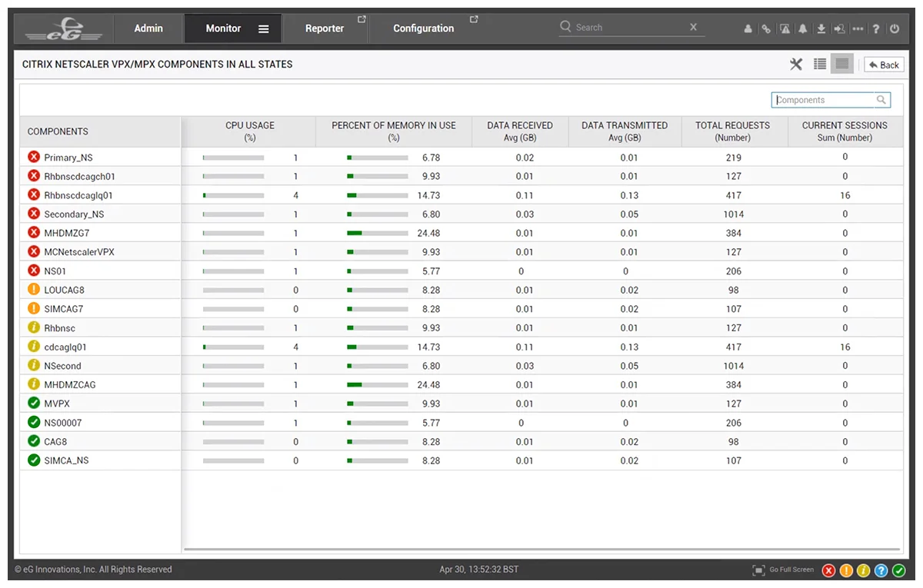This screenshot has height=588, width=923.
Task: Click the memory usage bar for MHDMZG7
Action: coord(377,233)
